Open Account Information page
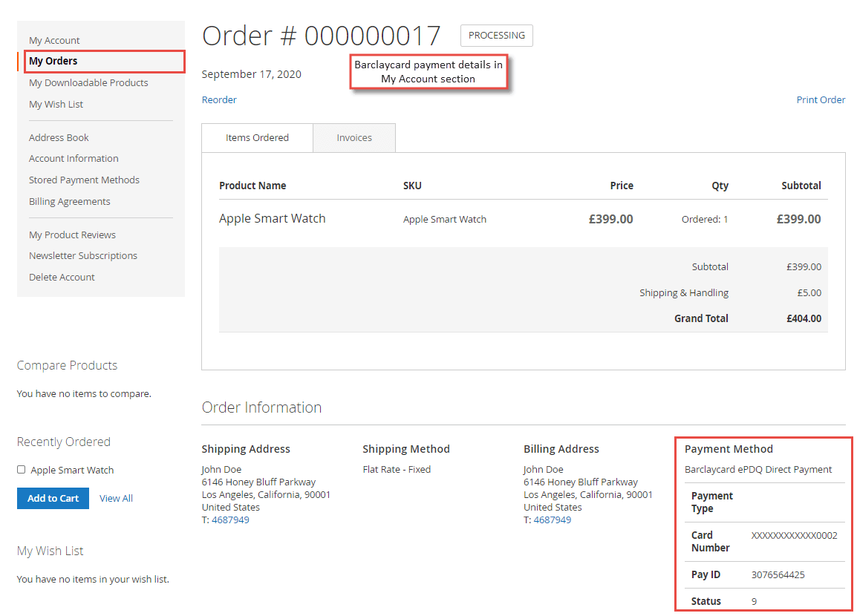857x616 pixels. [x=74, y=158]
